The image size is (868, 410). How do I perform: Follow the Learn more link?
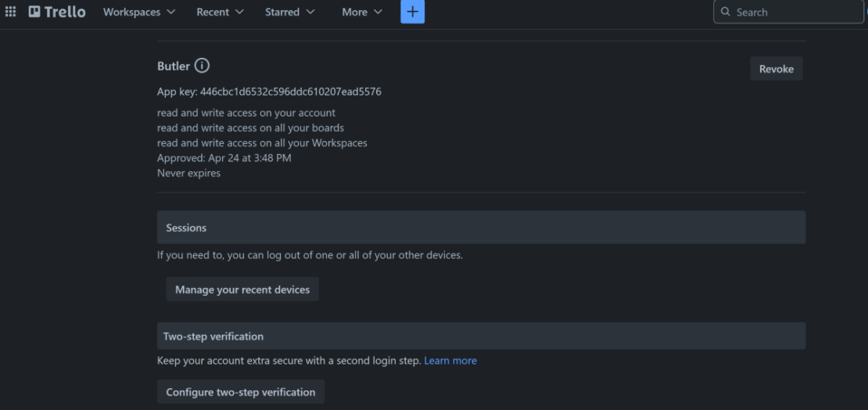tap(450, 361)
